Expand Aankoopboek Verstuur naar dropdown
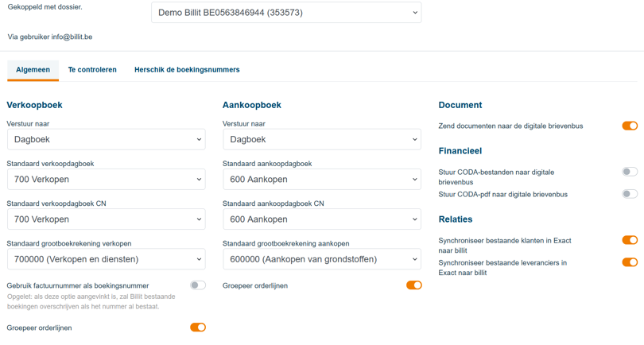The height and width of the screenshot is (345, 644). point(322,139)
